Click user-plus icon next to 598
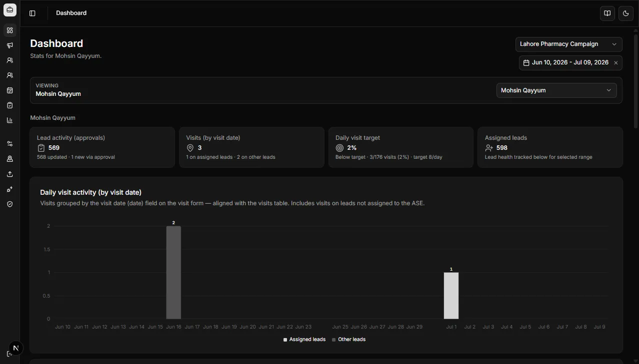 click(489, 148)
